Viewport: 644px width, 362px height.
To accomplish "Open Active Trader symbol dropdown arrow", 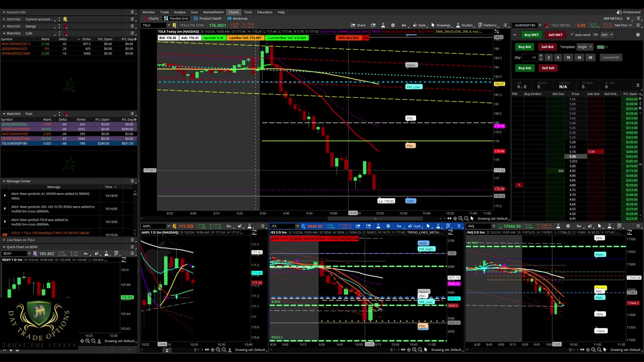I will point(540,25).
